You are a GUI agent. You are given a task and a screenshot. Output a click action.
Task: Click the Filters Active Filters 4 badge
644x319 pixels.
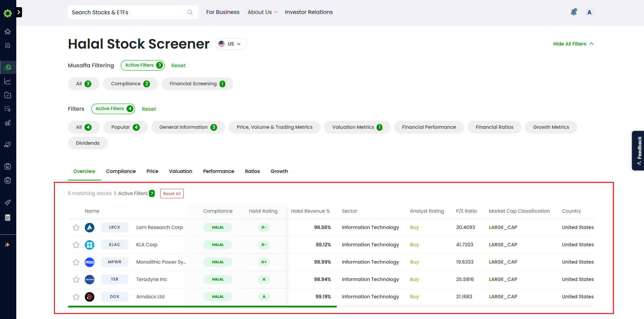(x=113, y=109)
